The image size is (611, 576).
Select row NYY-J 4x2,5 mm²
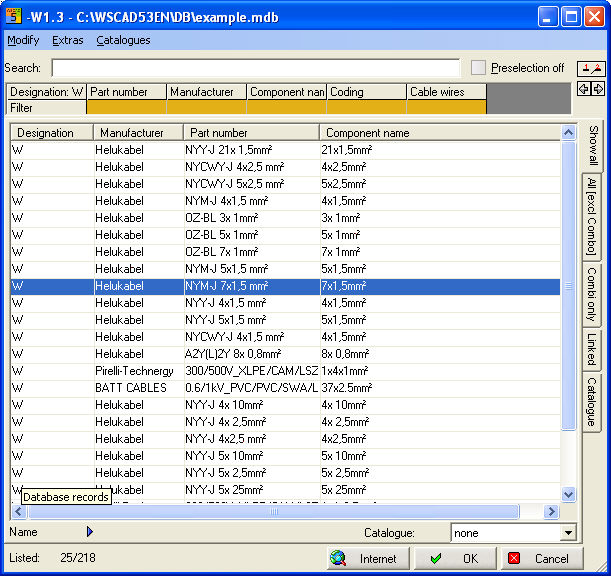[x=285, y=439]
